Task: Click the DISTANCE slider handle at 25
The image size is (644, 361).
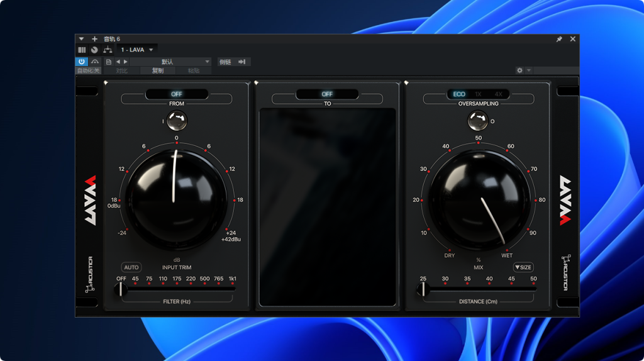Action: tap(423, 289)
